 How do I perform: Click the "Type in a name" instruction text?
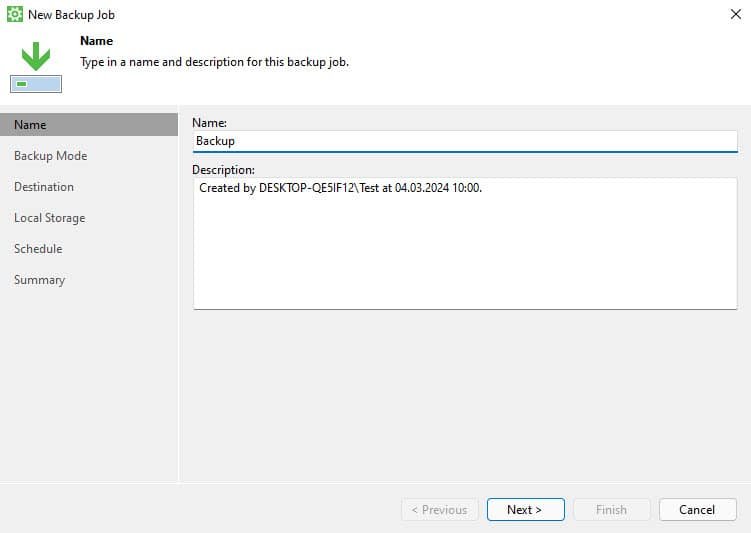[x=214, y=62]
